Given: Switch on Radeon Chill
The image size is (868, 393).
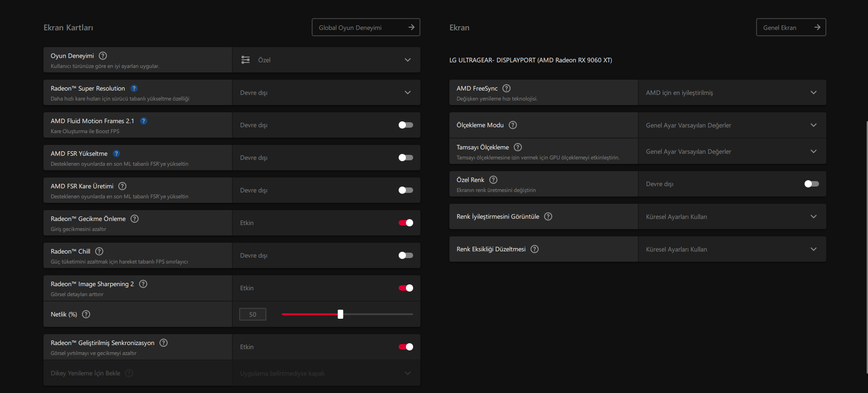Looking at the screenshot, I should pos(406,255).
